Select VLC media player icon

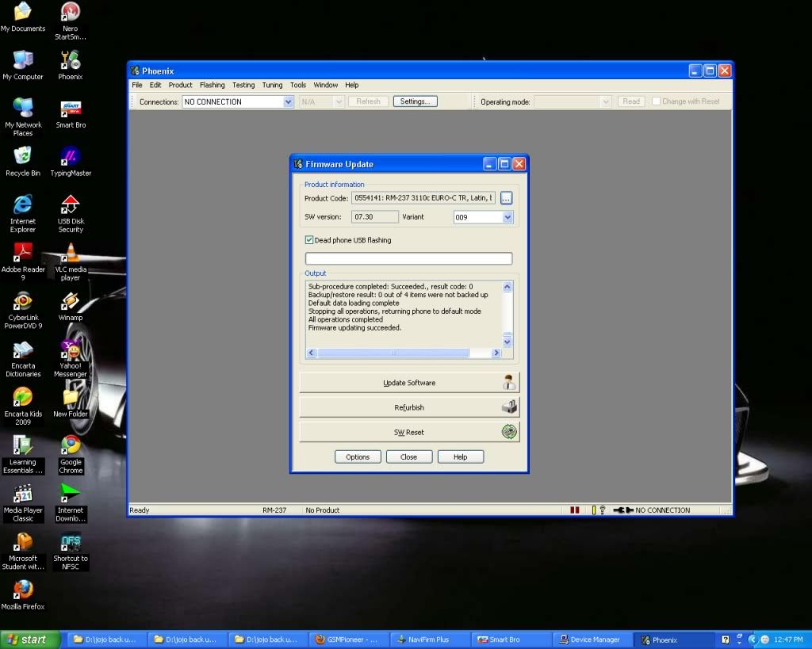click(71, 262)
